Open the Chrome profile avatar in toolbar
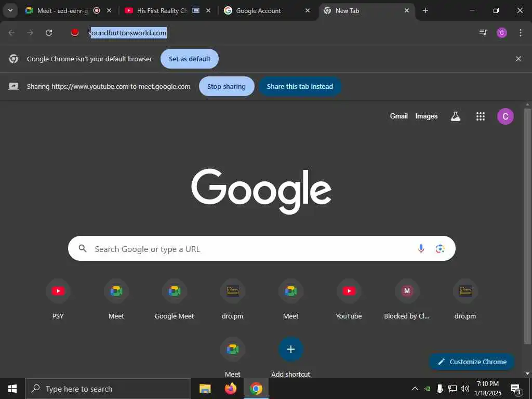532x399 pixels. point(502,33)
